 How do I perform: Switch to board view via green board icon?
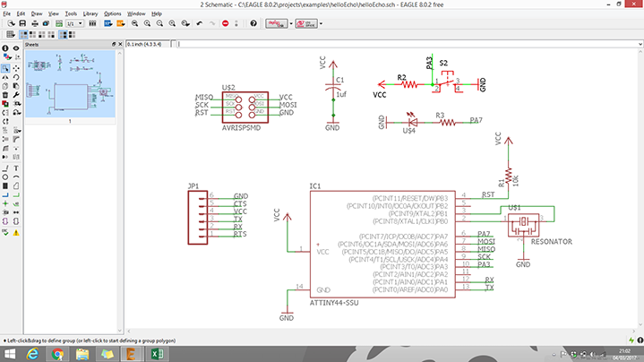click(59, 23)
